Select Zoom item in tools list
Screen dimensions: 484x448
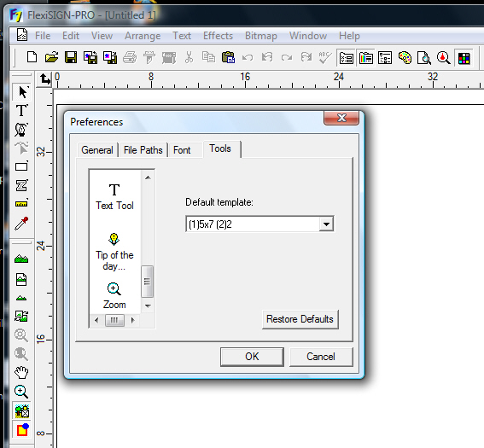point(114,295)
